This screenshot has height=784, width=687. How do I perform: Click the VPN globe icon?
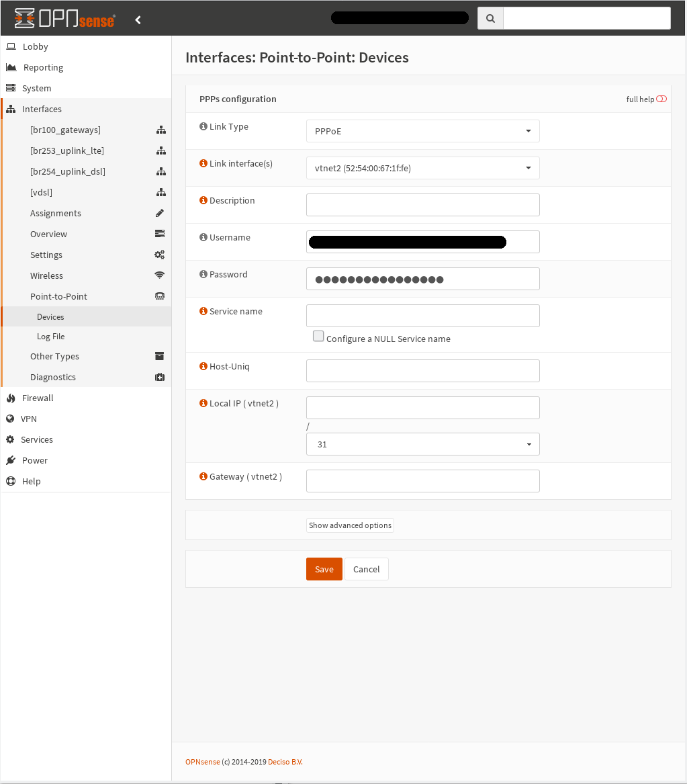tap(10, 419)
